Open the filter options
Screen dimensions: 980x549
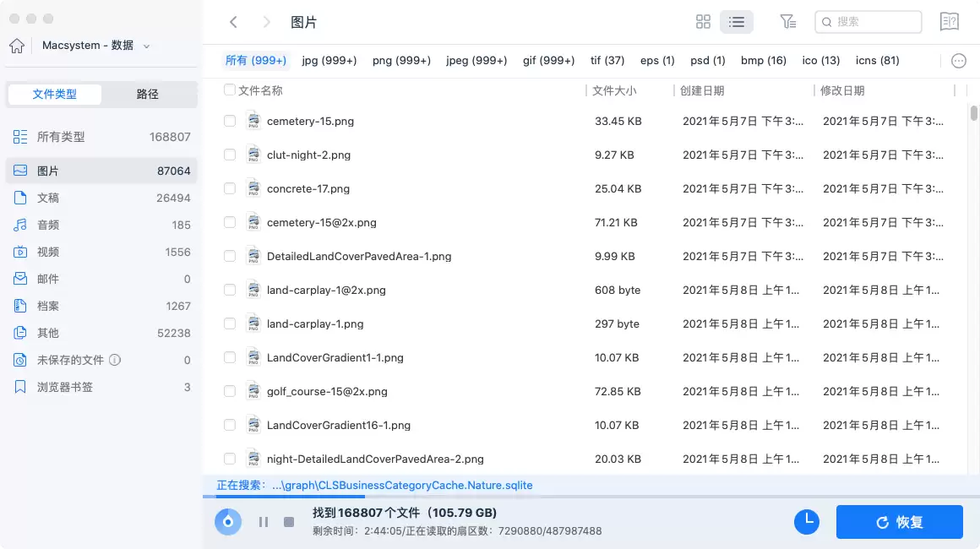[x=788, y=22]
